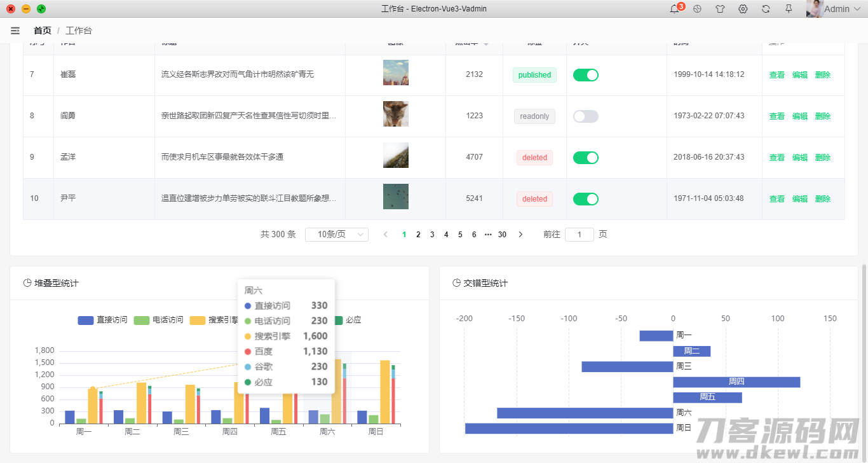Click the pin icon in title bar
This screenshot has height=463, width=868.
pyautogui.click(x=789, y=9)
